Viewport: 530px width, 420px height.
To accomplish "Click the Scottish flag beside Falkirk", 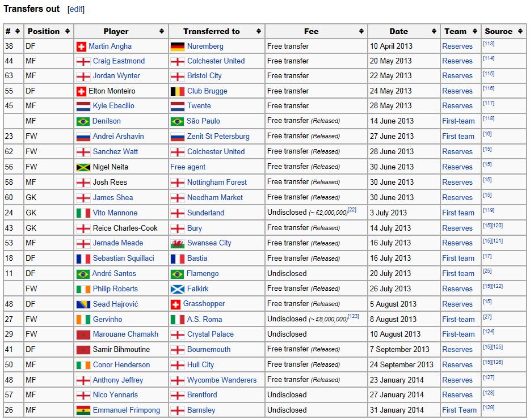I will [x=177, y=289].
